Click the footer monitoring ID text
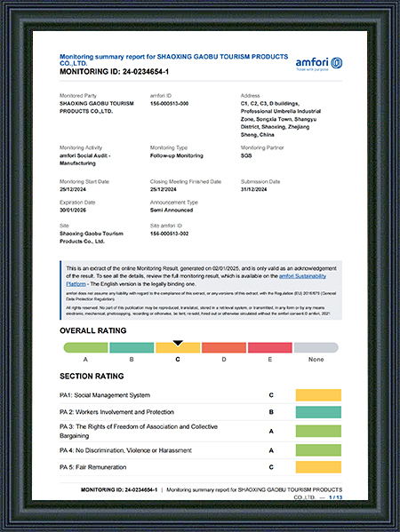This screenshot has width=400, height=532. (x=119, y=489)
